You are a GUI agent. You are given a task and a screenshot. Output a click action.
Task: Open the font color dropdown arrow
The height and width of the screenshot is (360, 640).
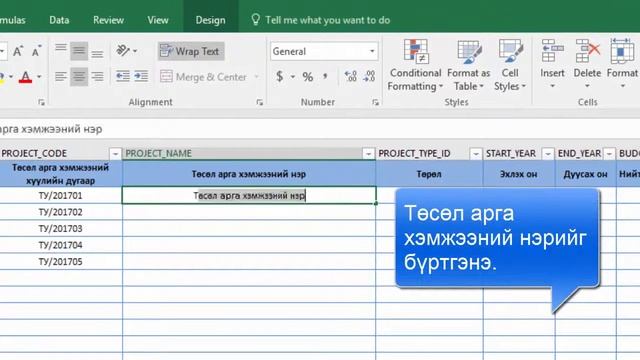pos(39,77)
